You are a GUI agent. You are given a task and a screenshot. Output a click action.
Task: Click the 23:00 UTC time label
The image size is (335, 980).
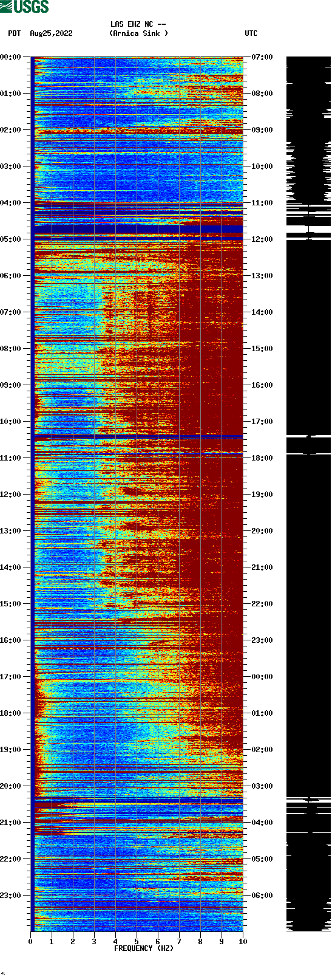262,640
